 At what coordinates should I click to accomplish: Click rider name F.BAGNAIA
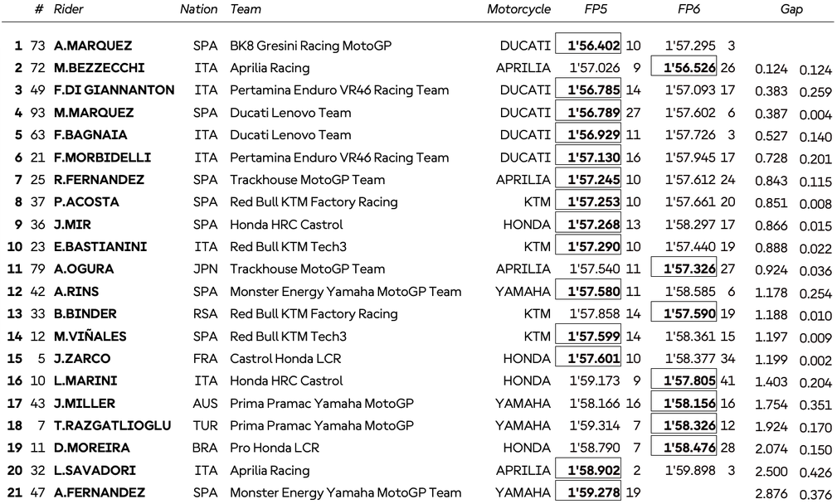pos(90,135)
